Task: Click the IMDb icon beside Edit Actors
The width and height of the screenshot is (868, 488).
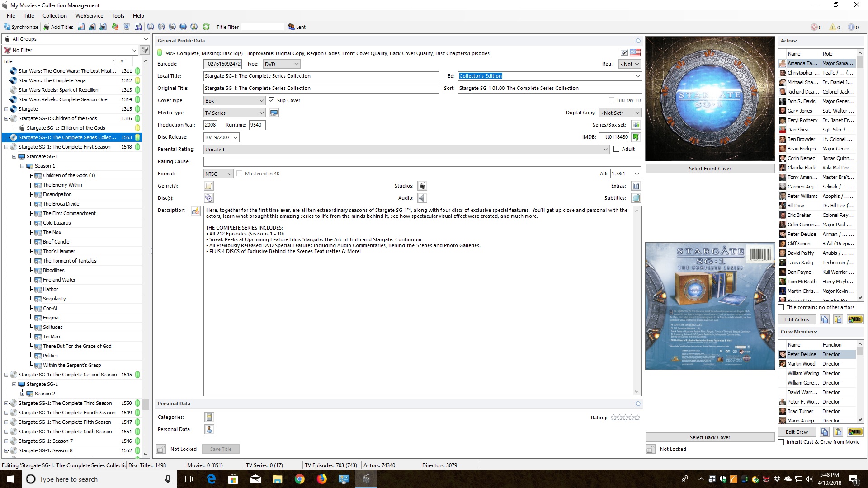Action: coord(855,319)
